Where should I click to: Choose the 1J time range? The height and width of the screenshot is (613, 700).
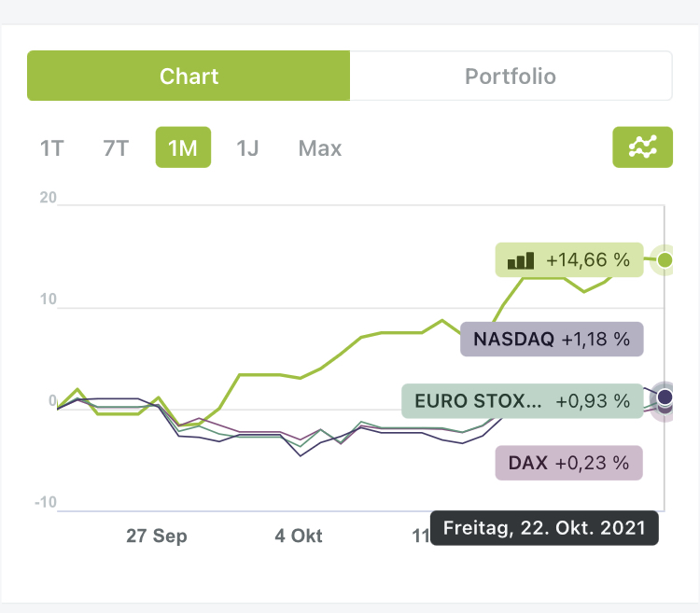point(246,148)
